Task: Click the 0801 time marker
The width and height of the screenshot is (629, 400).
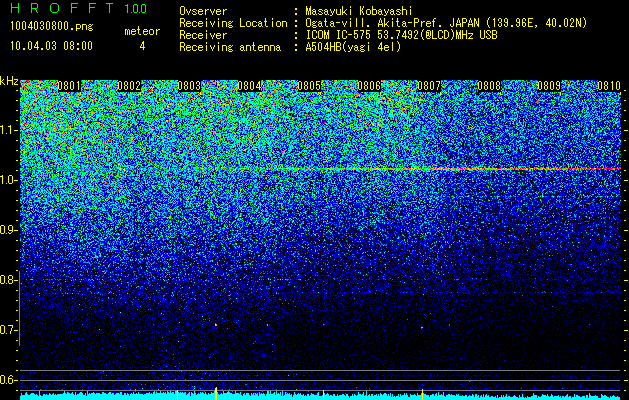Action: tap(69, 86)
